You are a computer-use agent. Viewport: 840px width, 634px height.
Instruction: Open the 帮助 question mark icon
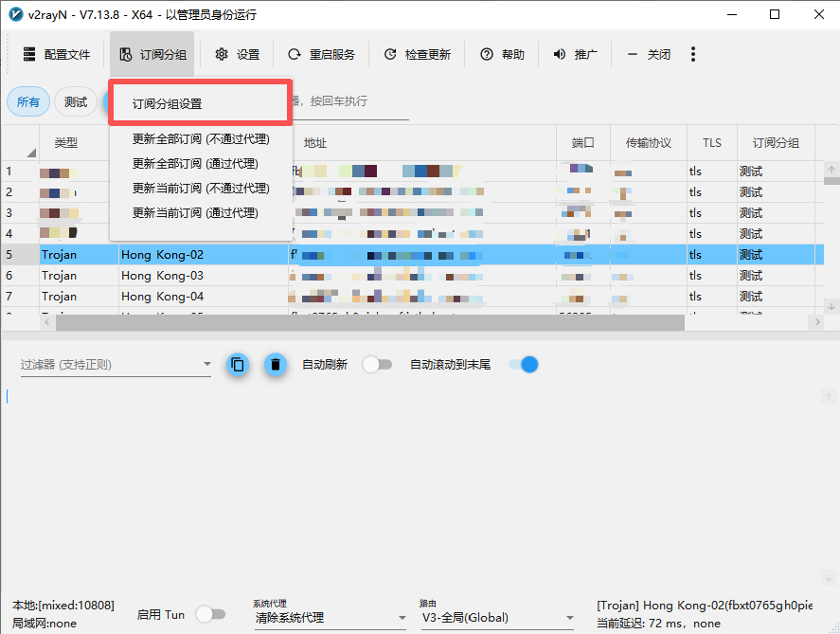coord(487,55)
